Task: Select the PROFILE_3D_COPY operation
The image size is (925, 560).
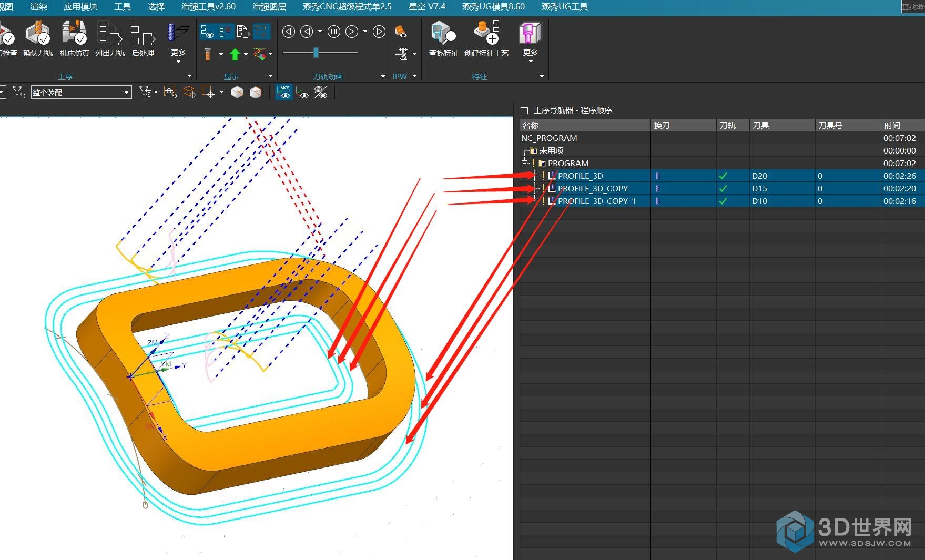Action: 593,188
